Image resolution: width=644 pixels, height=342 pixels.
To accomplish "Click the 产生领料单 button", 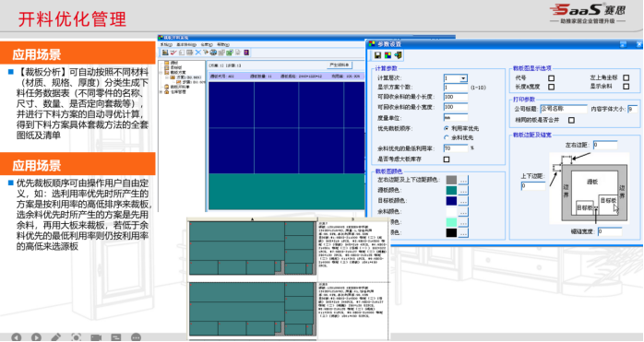I will click(x=340, y=65).
